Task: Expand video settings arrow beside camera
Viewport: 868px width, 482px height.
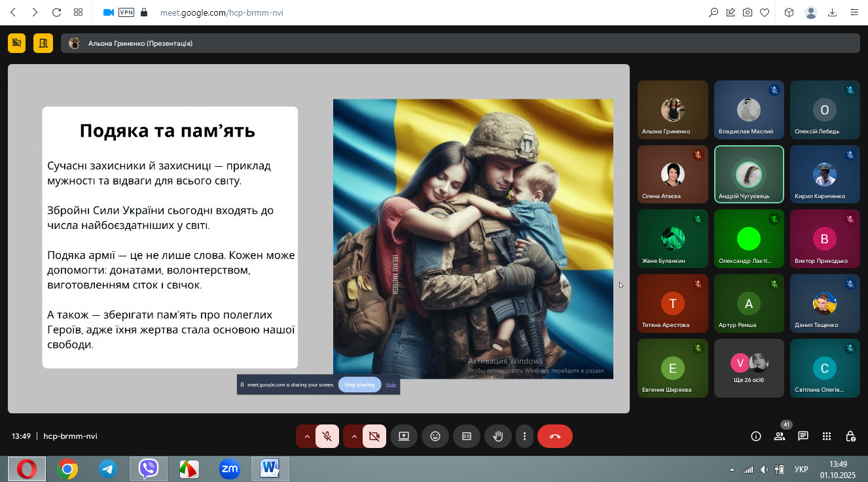Action: click(353, 436)
